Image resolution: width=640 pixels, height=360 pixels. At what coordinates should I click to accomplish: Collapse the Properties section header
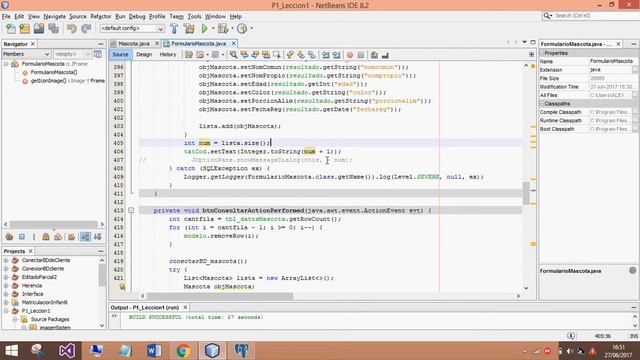542,53
